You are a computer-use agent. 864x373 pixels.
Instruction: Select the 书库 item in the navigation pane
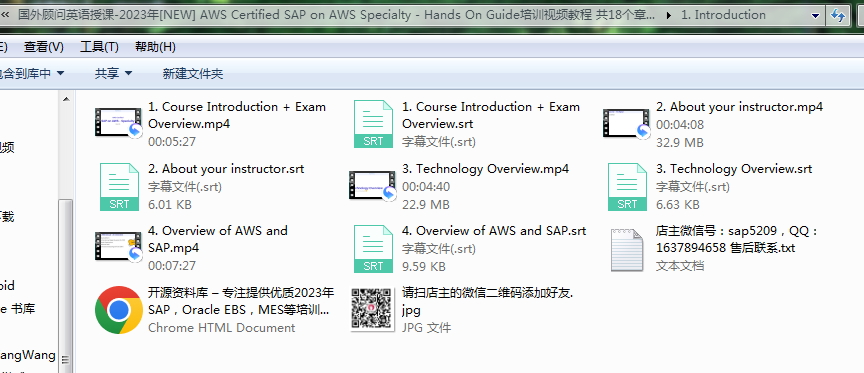(x=18, y=309)
